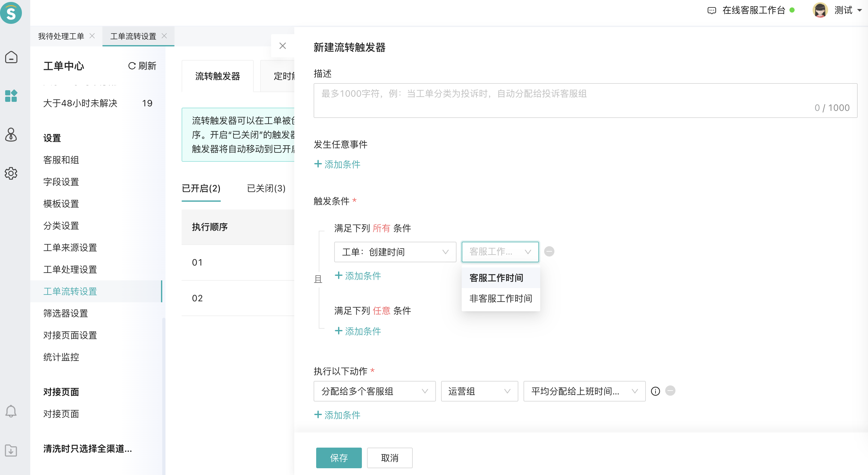The width and height of the screenshot is (868, 475).
Task: Select the partially hidden 定时 tab
Action: [278, 76]
